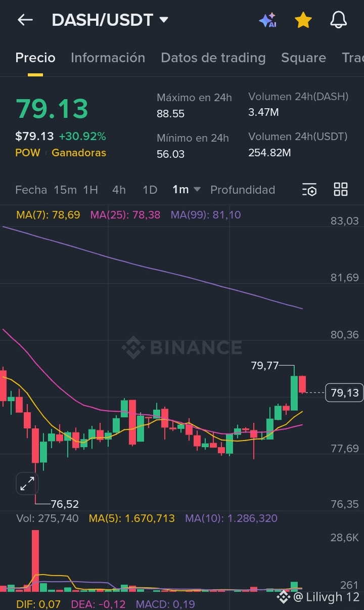The width and height of the screenshot is (364, 610).
Task: Expand chart with fullscreen arrows icon
Action: (27, 485)
